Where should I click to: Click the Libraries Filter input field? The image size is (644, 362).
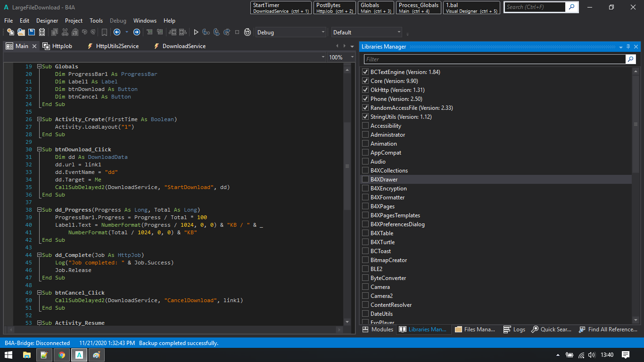pyautogui.click(x=495, y=59)
